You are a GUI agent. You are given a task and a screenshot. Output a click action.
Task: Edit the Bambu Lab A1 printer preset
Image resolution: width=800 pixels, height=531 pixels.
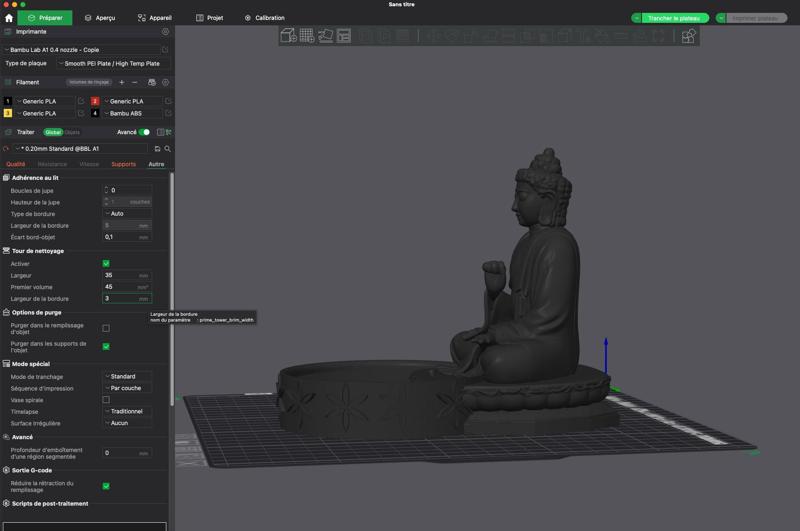point(165,50)
